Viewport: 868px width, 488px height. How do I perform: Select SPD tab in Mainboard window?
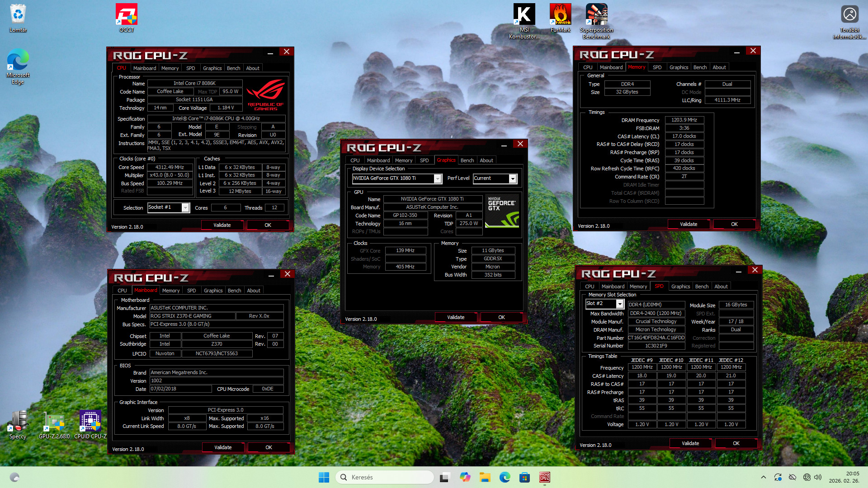[191, 291]
